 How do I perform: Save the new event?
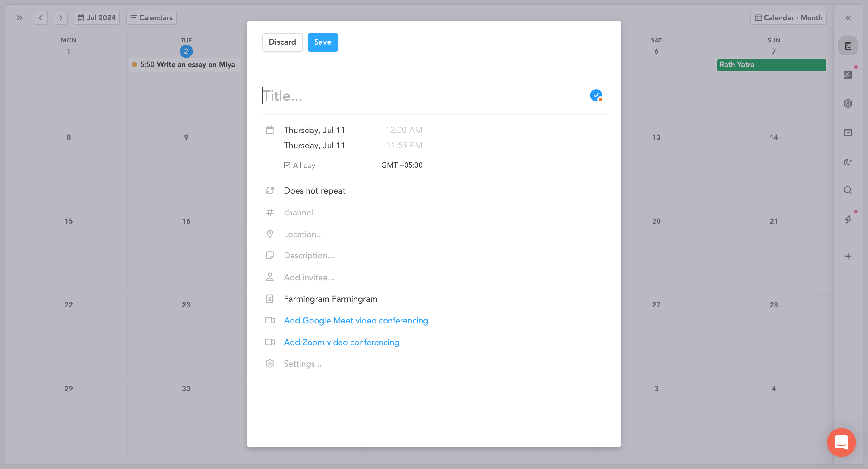tap(323, 42)
